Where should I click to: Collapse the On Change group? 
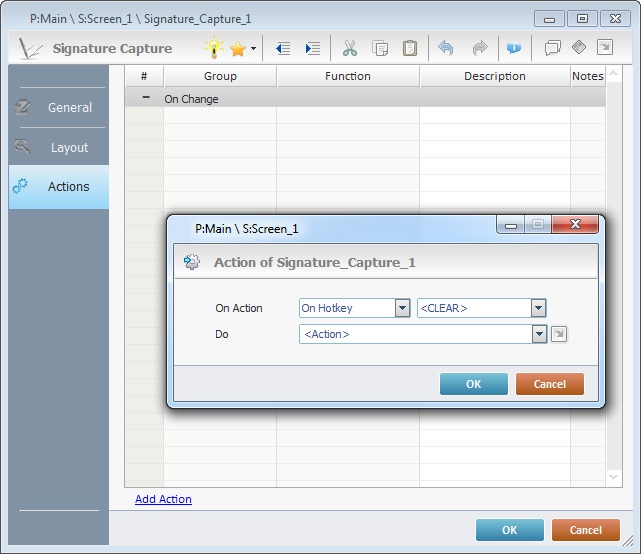146,98
